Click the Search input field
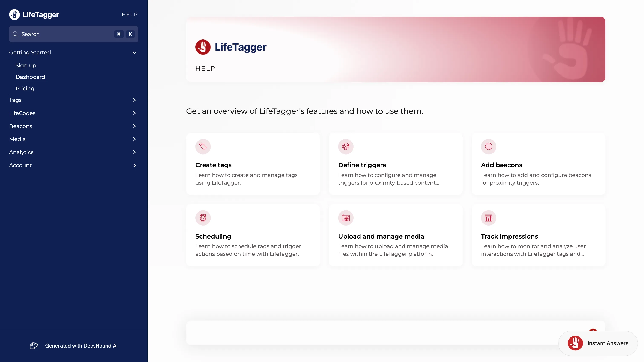Image resolution: width=644 pixels, height=362 pixels. [x=74, y=34]
